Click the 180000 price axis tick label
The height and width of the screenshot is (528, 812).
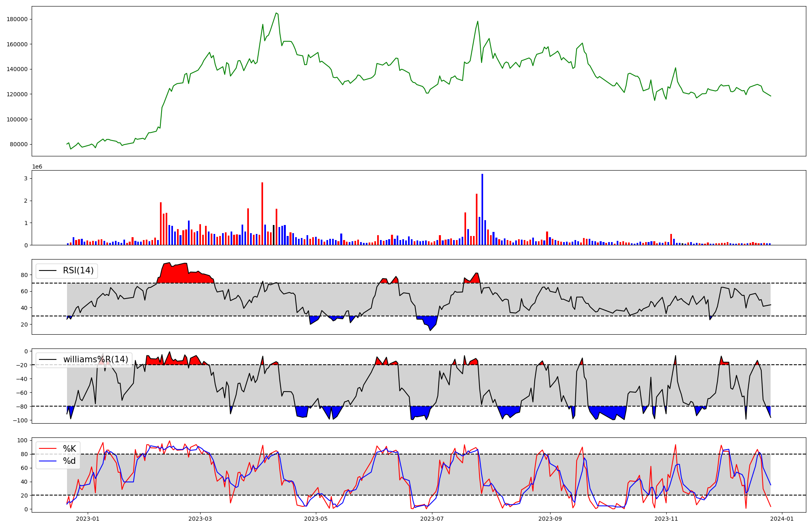(x=17, y=19)
